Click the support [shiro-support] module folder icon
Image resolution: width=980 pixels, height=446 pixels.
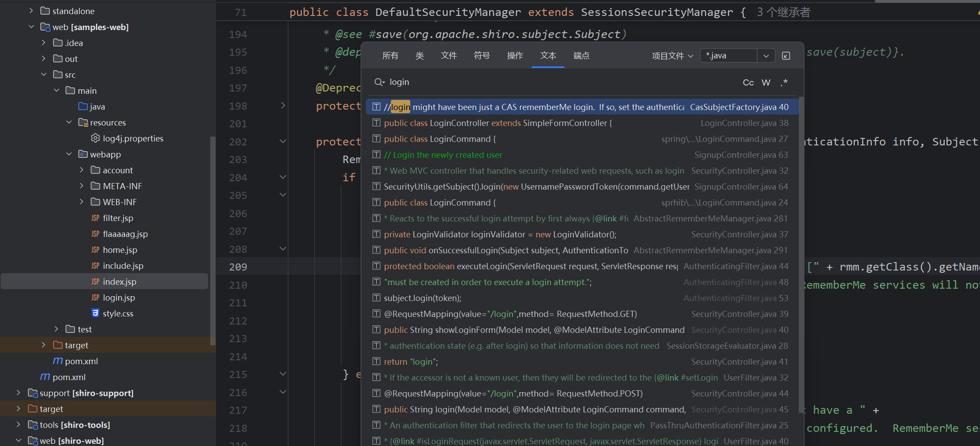click(32, 393)
